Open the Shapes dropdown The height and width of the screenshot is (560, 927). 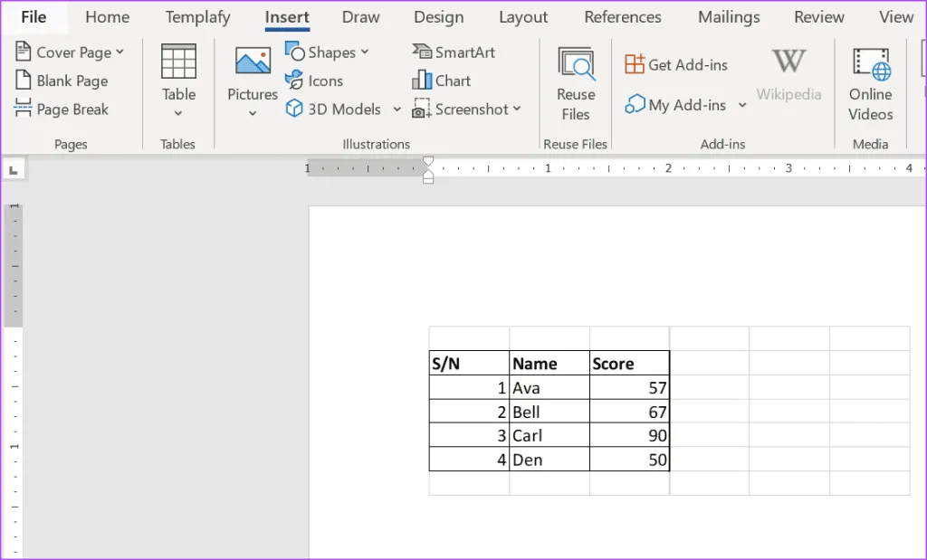click(365, 52)
